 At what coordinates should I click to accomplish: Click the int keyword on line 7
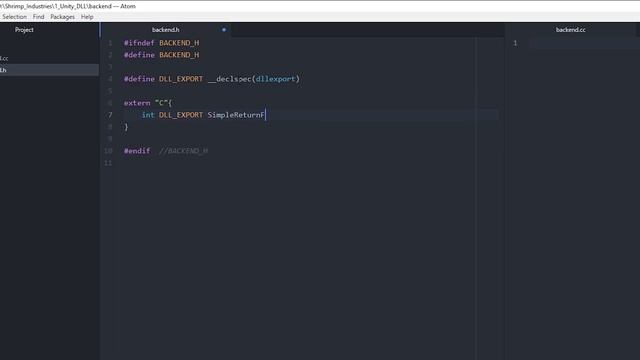(x=148, y=115)
